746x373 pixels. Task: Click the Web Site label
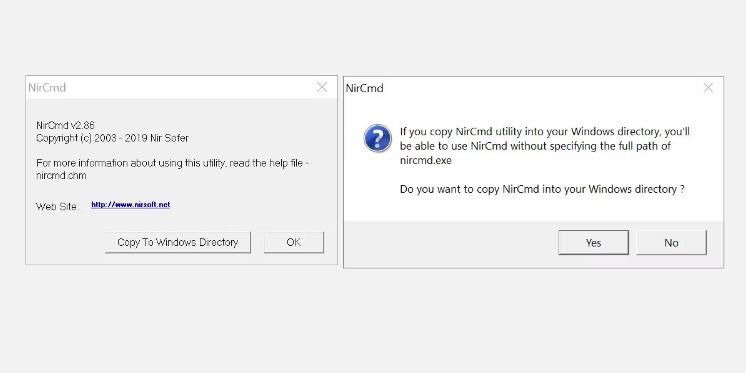[x=57, y=206]
